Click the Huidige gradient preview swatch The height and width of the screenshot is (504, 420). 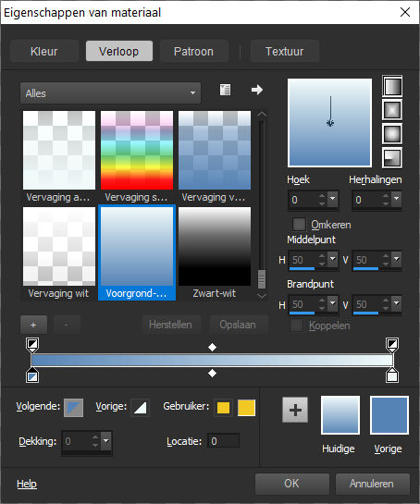coord(340,415)
